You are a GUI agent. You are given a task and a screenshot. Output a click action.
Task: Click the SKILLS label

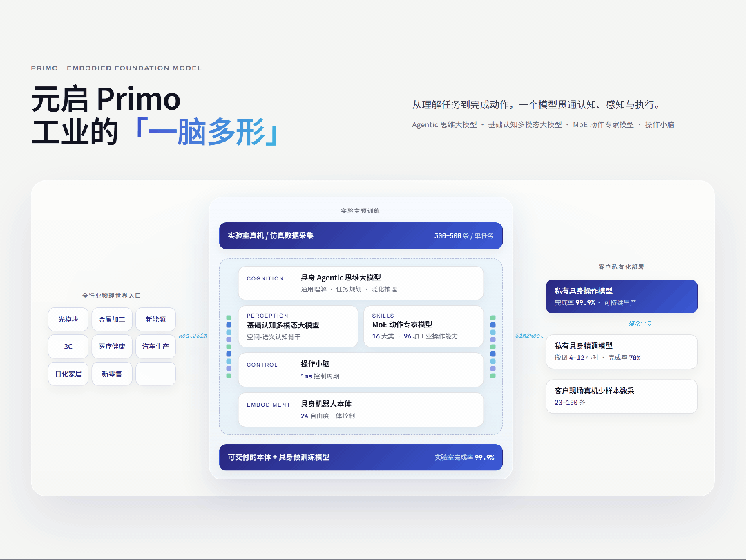pyautogui.click(x=383, y=316)
